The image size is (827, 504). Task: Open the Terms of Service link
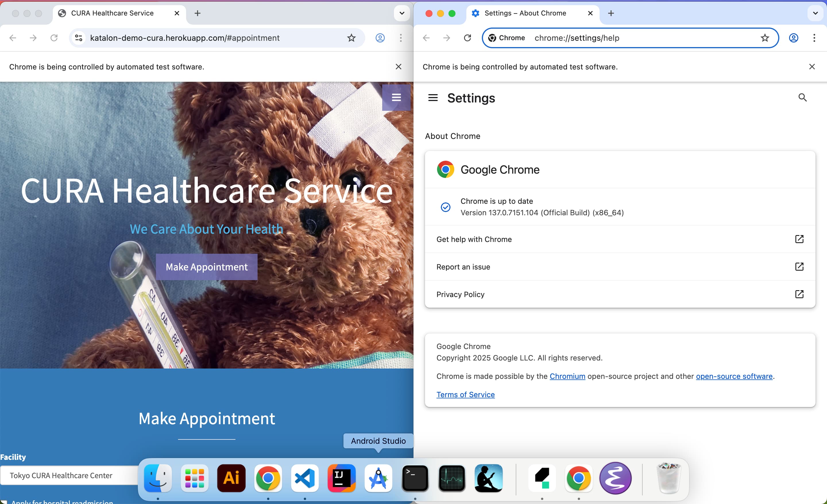point(465,395)
